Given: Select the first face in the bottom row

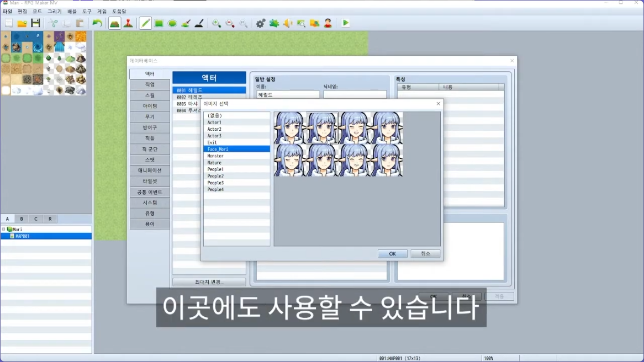Looking at the screenshot, I should click(290, 161).
